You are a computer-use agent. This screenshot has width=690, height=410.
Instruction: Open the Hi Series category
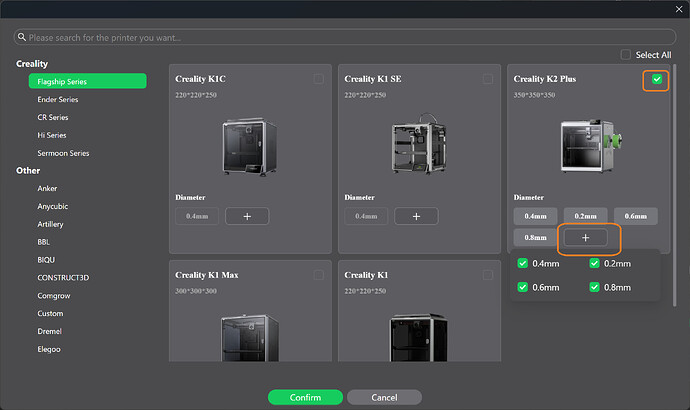tap(52, 135)
